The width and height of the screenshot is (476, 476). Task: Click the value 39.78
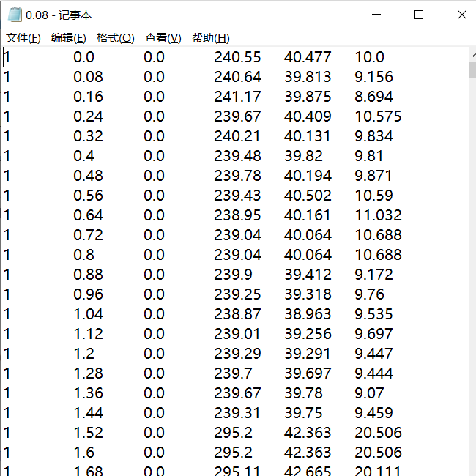(303, 393)
